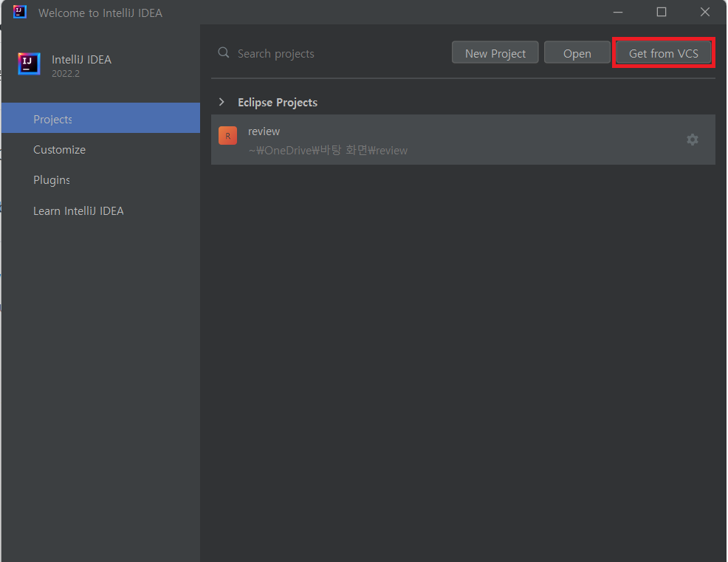
Task: Minimize the Welcome window
Action: pos(617,12)
